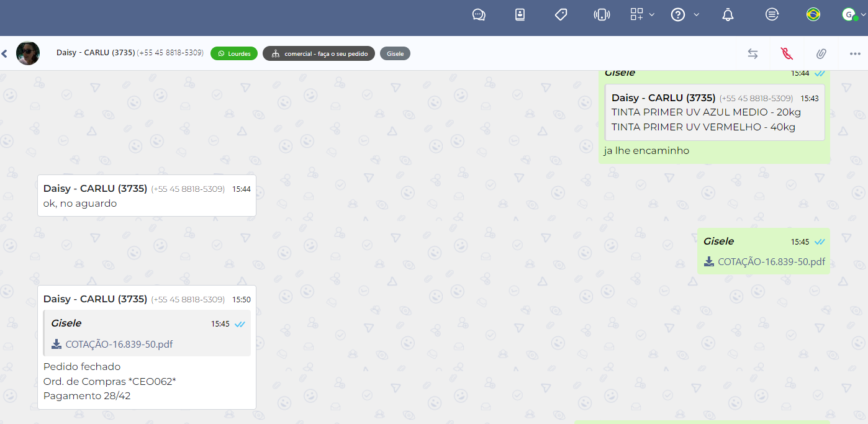Expand the apps grid dropdown

[642, 15]
